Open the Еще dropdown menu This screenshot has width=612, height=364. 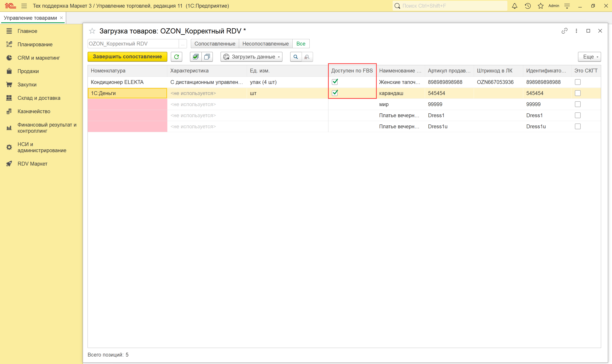589,57
